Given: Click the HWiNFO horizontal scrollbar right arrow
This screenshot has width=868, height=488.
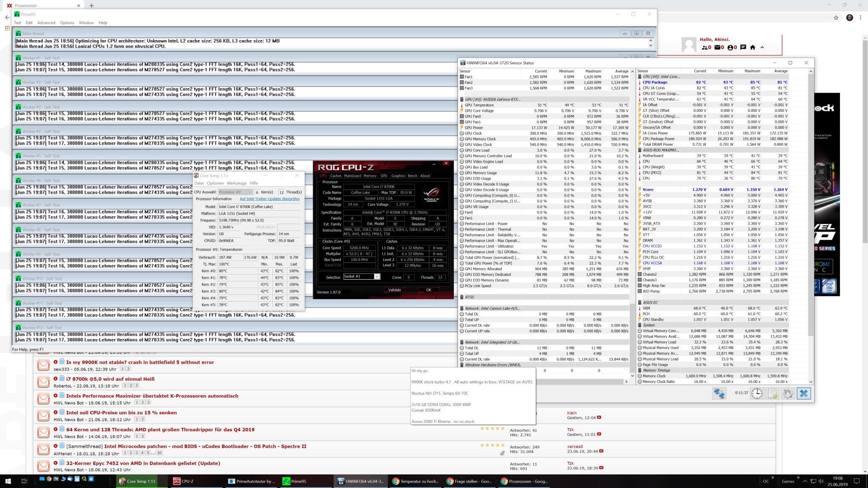Looking at the screenshot, I should tap(626, 382).
